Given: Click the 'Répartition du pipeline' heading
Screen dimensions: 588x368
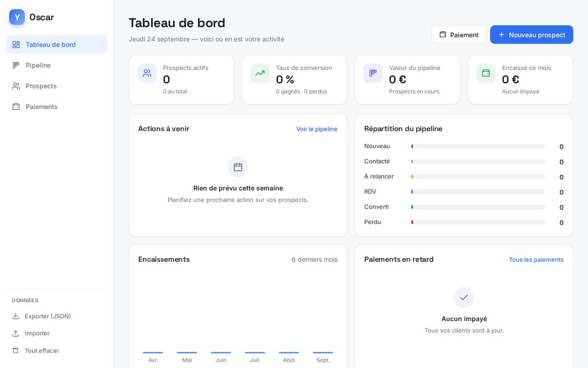Looking at the screenshot, I should click(403, 129).
